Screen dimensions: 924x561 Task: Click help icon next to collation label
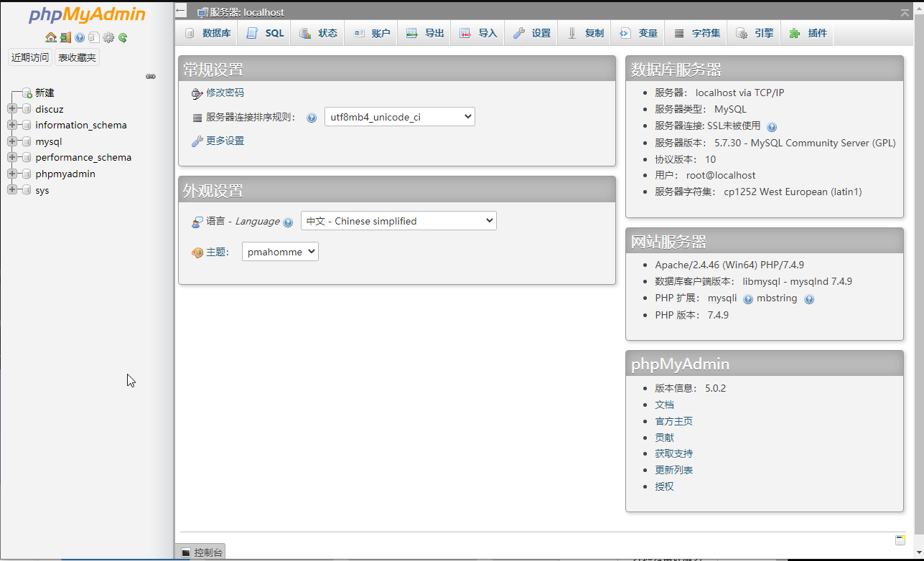(312, 118)
